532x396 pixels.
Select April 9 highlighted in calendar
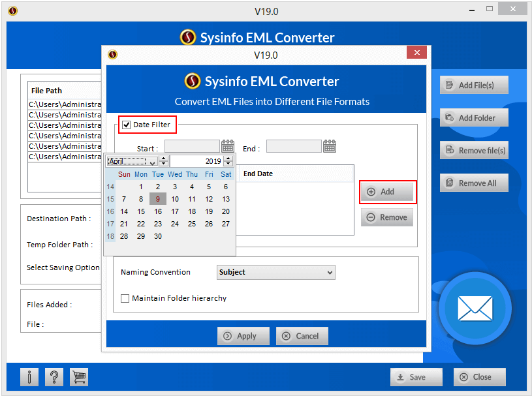pos(158,199)
